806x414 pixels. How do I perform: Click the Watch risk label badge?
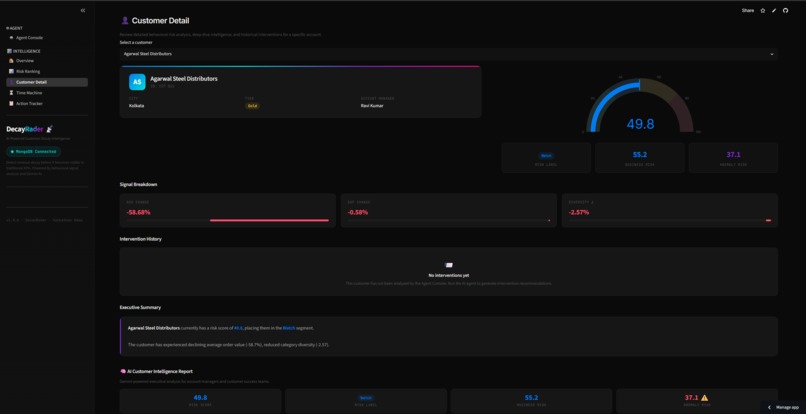(546, 155)
